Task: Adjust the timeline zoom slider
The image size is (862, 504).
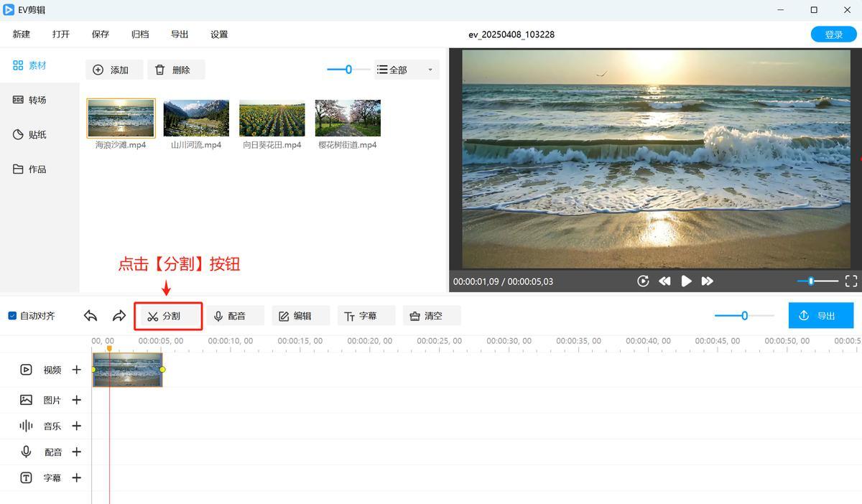Action: (744, 316)
